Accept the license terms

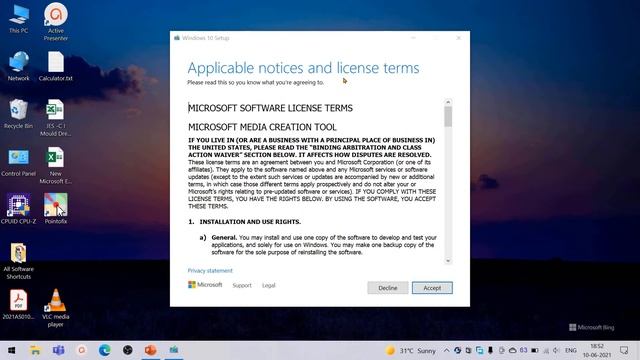[x=432, y=288]
